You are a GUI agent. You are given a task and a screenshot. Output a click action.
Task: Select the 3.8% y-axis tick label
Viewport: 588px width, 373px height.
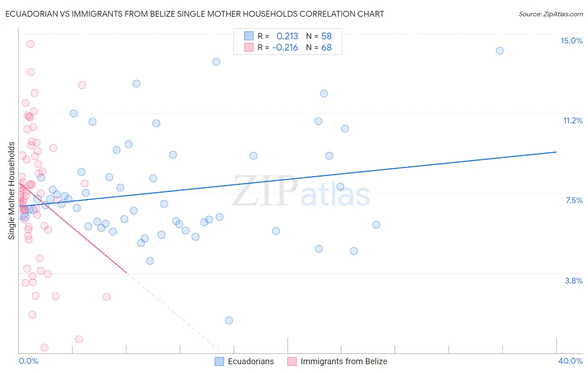click(x=574, y=281)
